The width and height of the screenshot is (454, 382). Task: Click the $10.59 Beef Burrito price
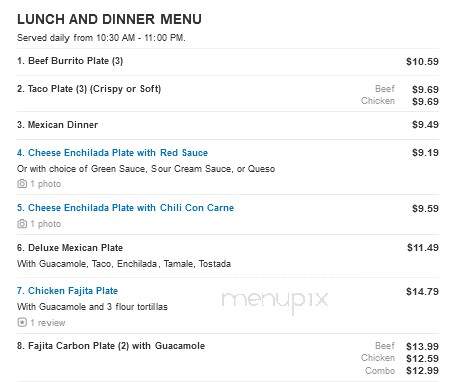(422, 62)
